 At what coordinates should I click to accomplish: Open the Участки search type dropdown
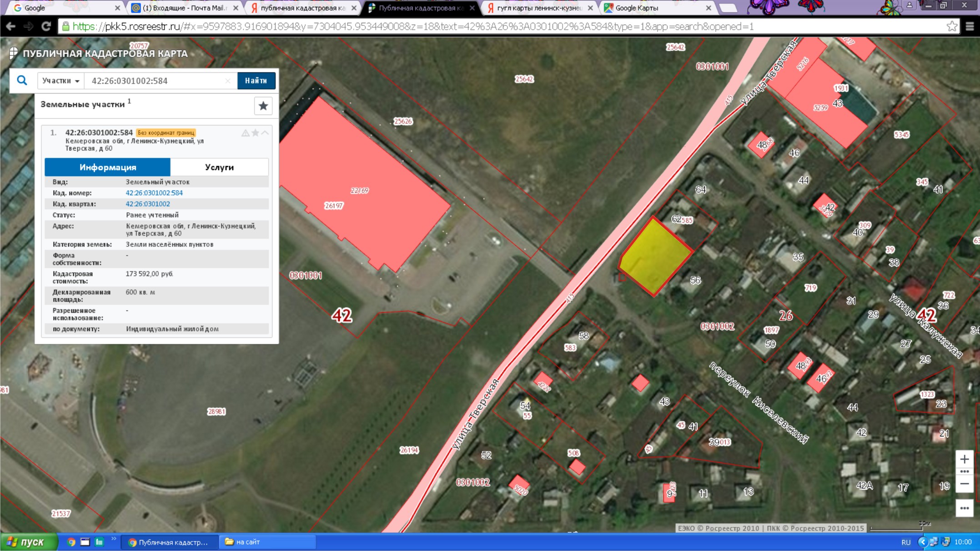pyautogui.click(x=61, y=81)
